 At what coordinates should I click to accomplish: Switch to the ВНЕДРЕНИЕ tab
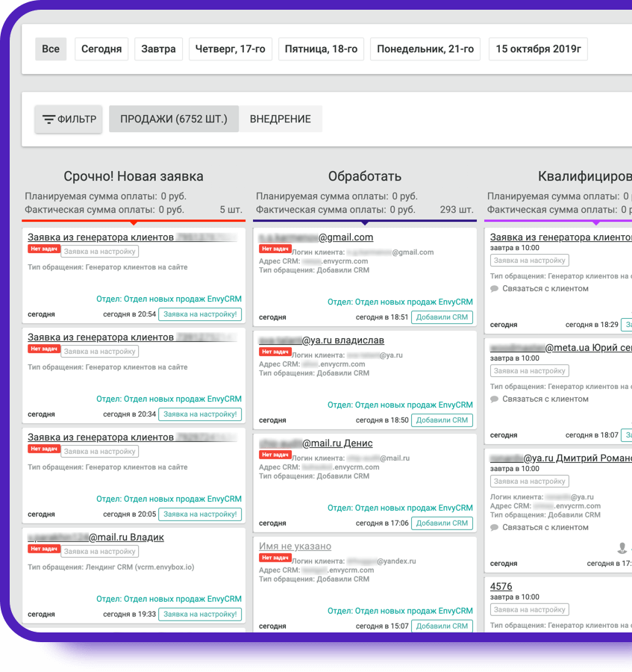(x=280, y=119)
